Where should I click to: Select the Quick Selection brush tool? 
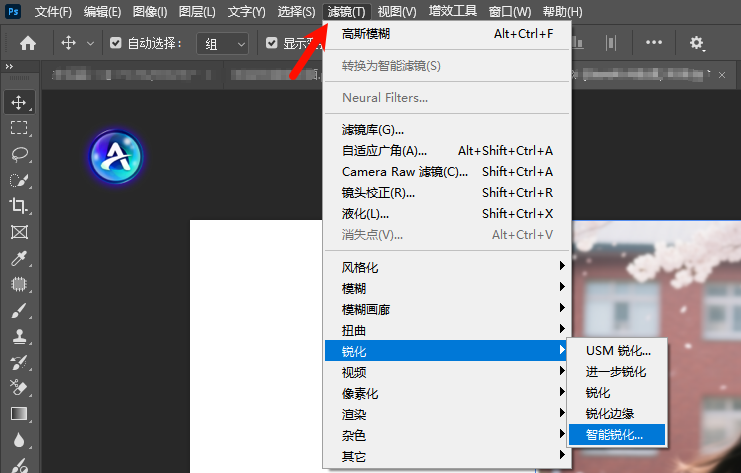pyautogui.click(x=19, y=180)
